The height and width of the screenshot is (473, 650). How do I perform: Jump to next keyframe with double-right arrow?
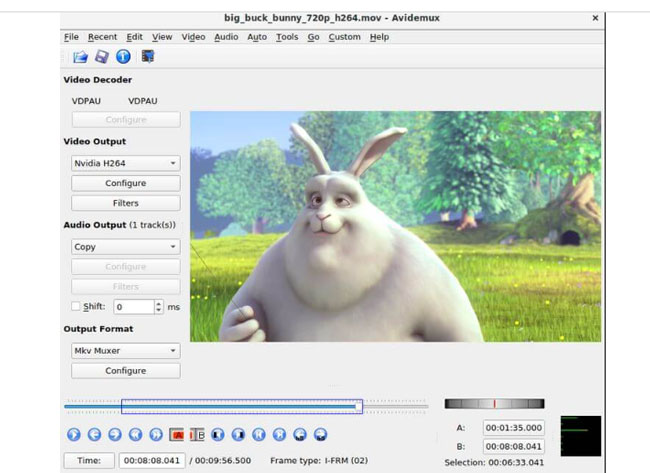[156, 434]
